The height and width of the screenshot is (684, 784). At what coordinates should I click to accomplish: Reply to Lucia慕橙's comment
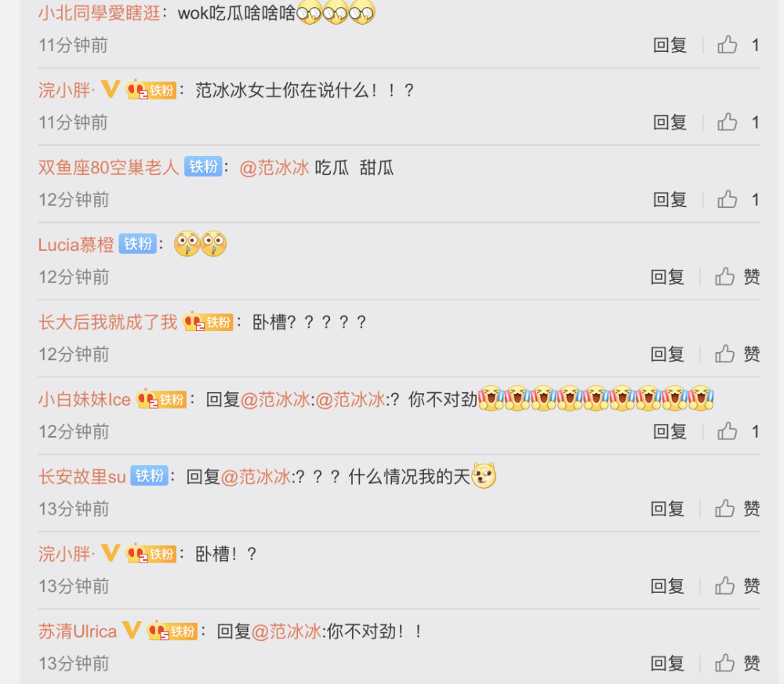point(667,277)
